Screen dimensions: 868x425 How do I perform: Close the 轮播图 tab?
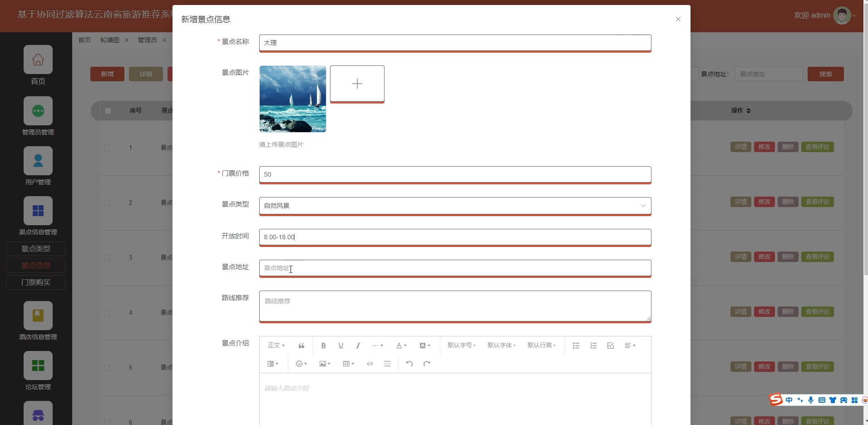pyautogui.click(x=127, y=40)
